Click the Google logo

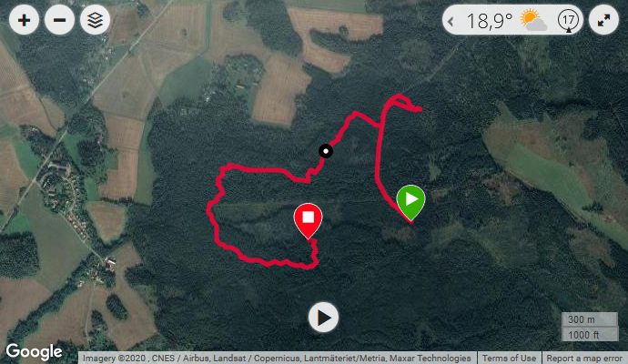coord(34,351)
